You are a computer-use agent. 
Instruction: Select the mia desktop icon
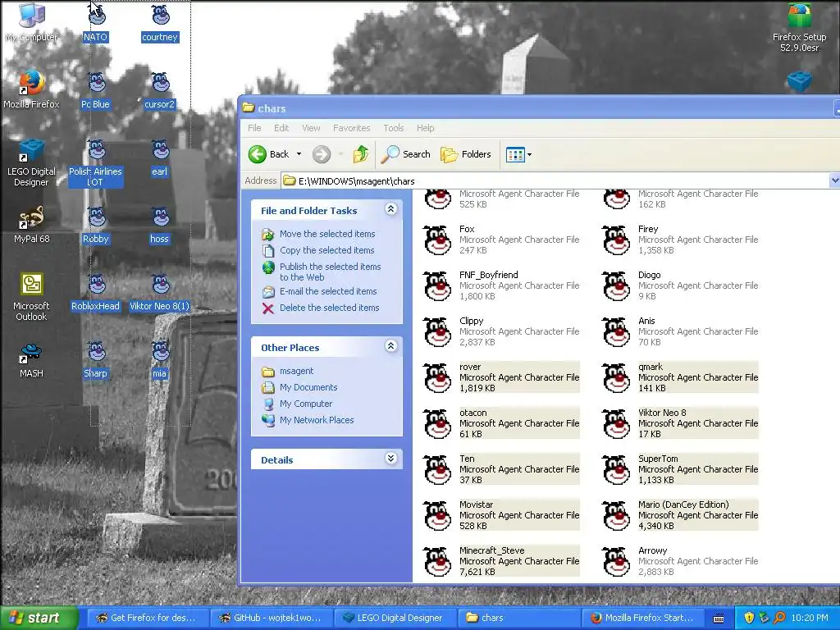point(160,353)
